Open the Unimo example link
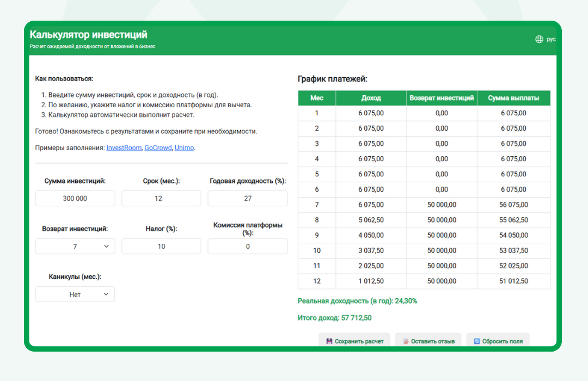The width and height of the screenshot is (588, 381). tap(184, 148)
